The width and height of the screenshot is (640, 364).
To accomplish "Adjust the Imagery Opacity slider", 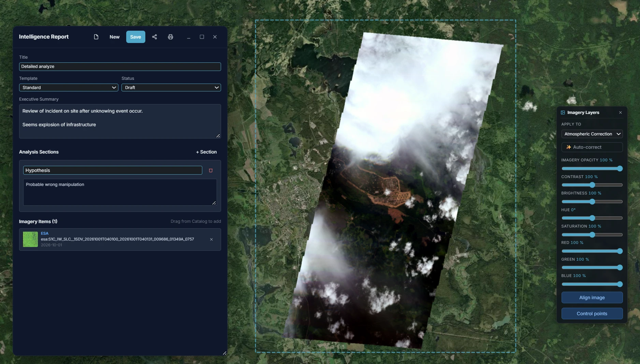I will pos(592,169).
